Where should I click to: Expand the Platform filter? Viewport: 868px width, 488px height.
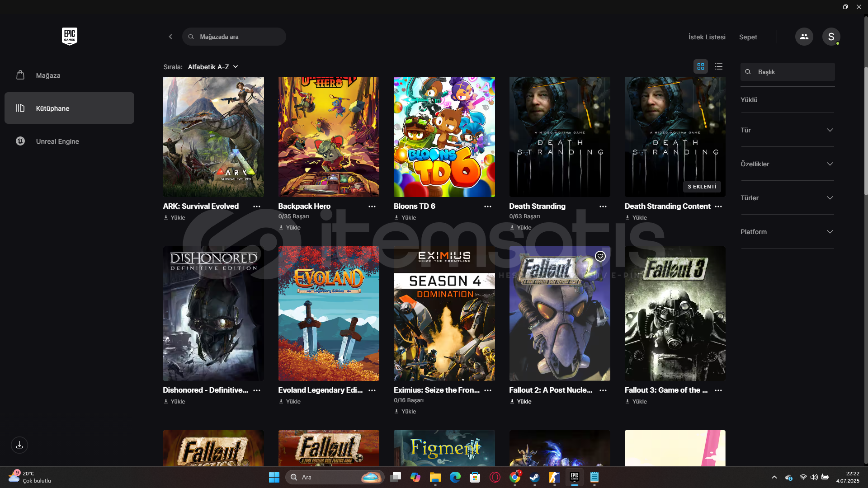click(787, 232)
